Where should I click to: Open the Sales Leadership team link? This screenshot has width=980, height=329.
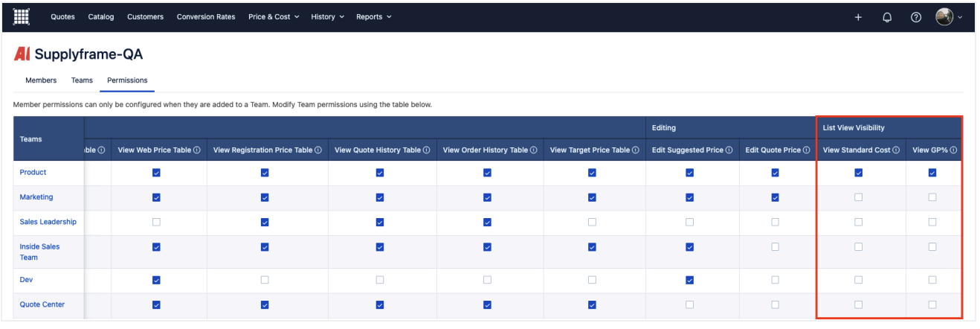[48, 222]
